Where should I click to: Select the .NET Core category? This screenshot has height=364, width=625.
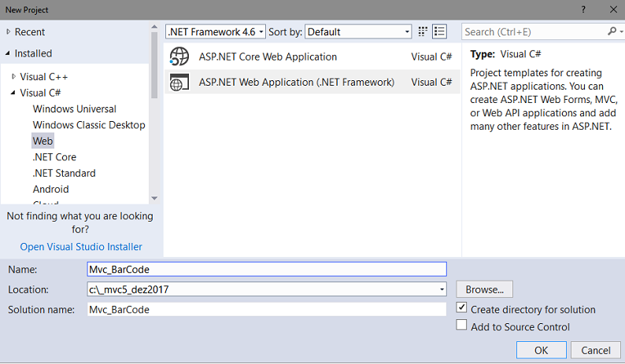54,157
